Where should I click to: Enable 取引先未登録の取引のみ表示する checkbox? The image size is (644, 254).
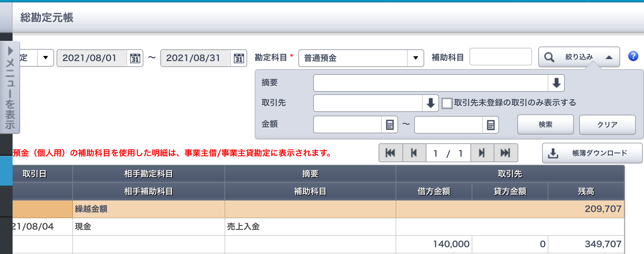click(x=447, y=103)
